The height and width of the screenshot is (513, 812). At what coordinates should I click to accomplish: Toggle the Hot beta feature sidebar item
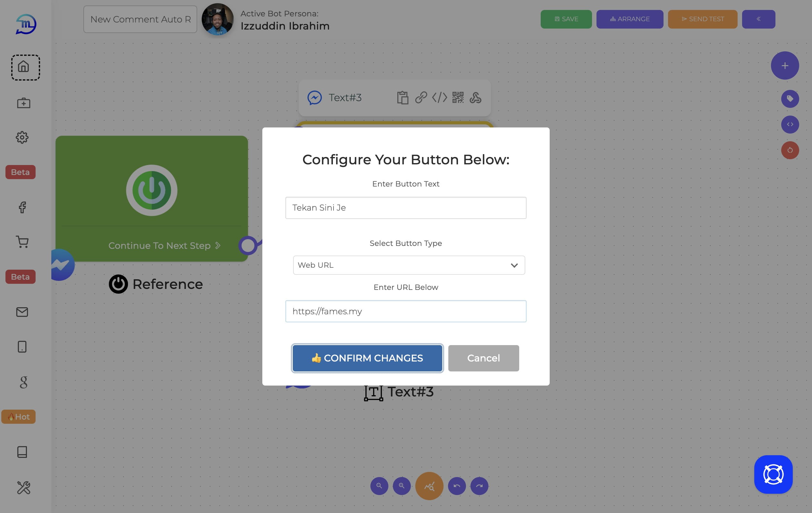click(x=18, y=417)
